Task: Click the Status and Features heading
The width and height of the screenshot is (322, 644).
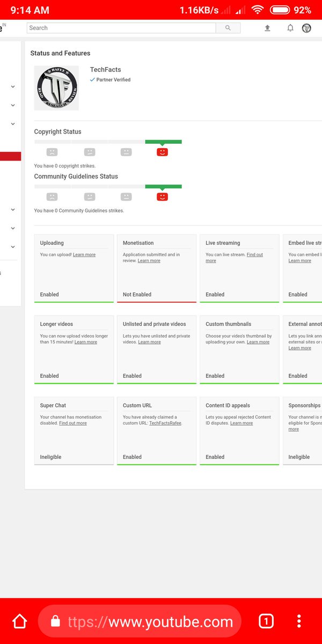Action: tap(60, 53)
